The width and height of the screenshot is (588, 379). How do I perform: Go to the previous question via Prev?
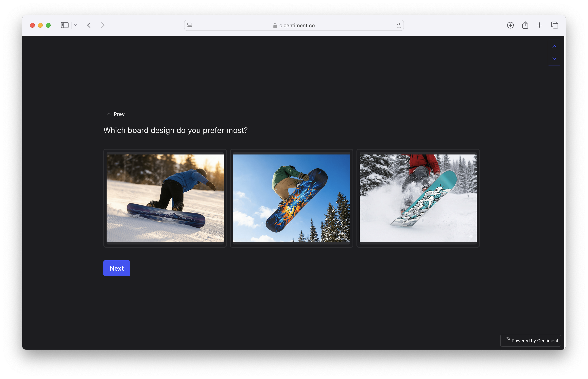click(x=116, y=114)
